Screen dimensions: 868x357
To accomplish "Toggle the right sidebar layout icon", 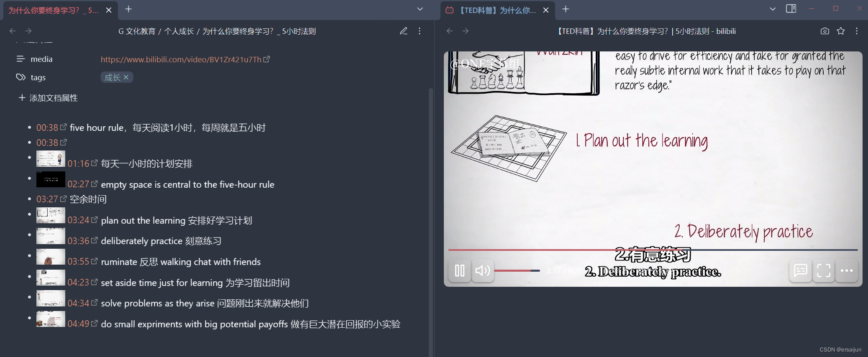I will (x=791, y=9).
